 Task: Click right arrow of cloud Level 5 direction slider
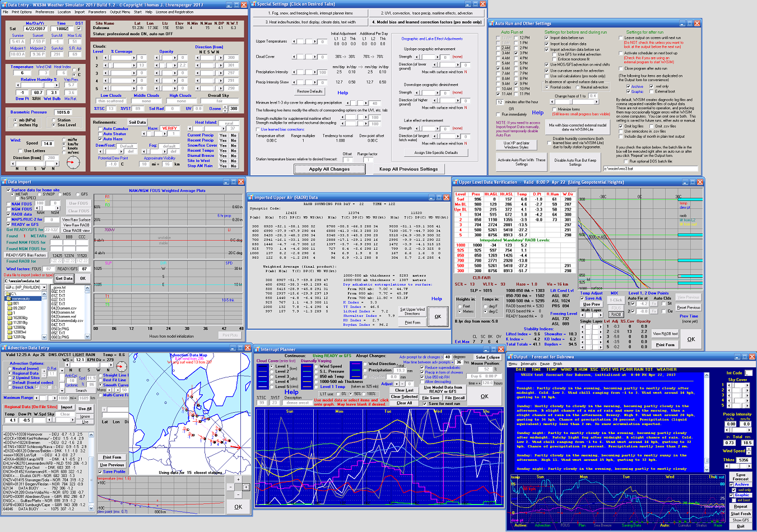tap(222, 88)
